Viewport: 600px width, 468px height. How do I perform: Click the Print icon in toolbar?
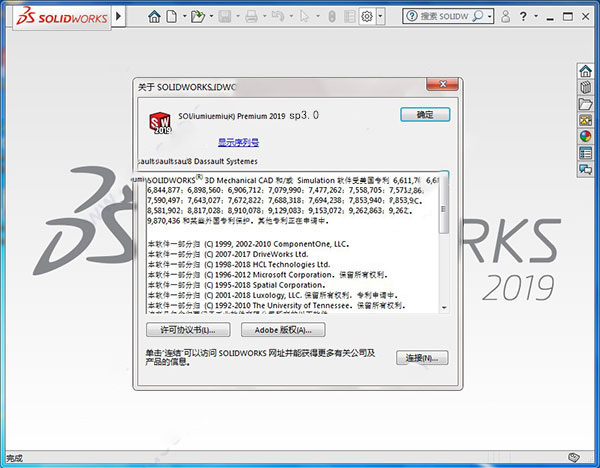251,16
